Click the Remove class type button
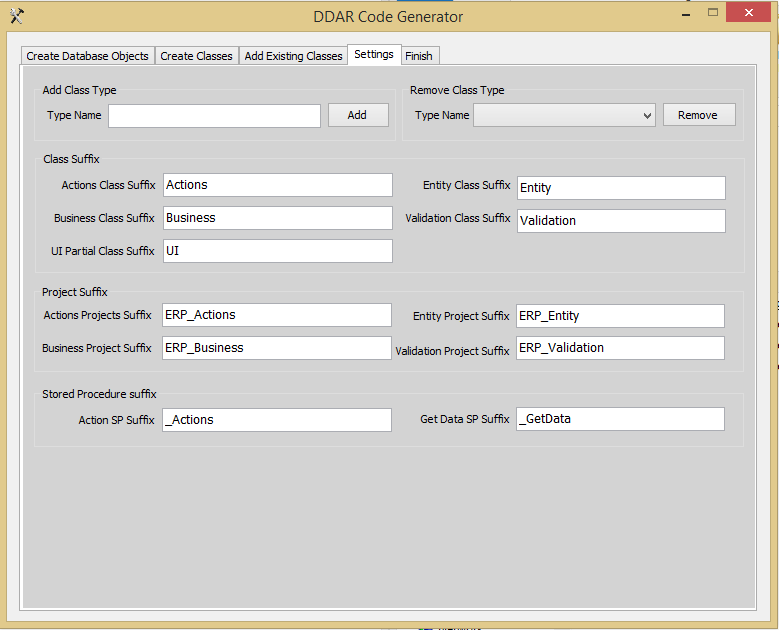The width and height of the screenshot is (779, 630). (x=698, y=115)
